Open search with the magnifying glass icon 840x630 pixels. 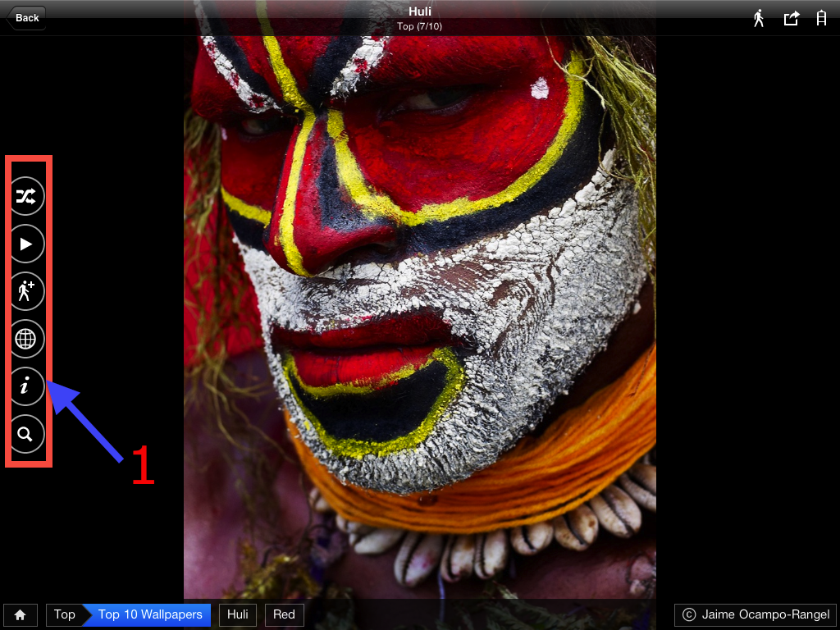(x=27, y=434)
